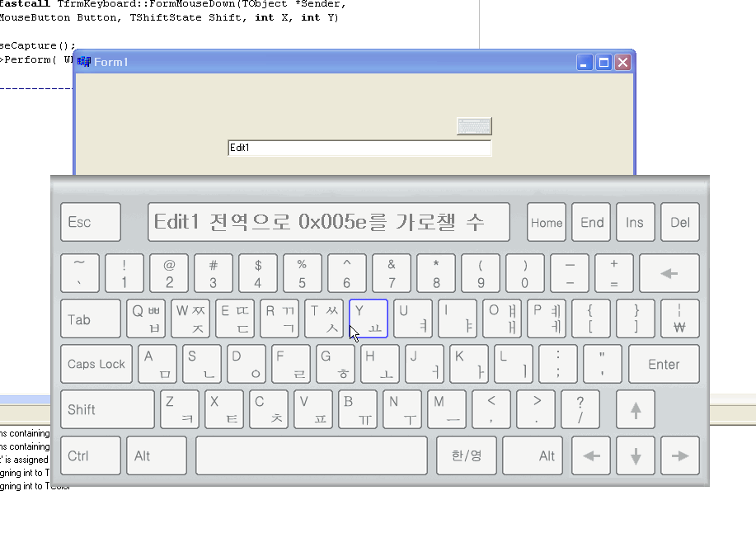Image resolution: width=756 pixels, height=538 pixels.
Task: Click the small keyboard icon button in Form1
Action: click(x=474, y=126)
